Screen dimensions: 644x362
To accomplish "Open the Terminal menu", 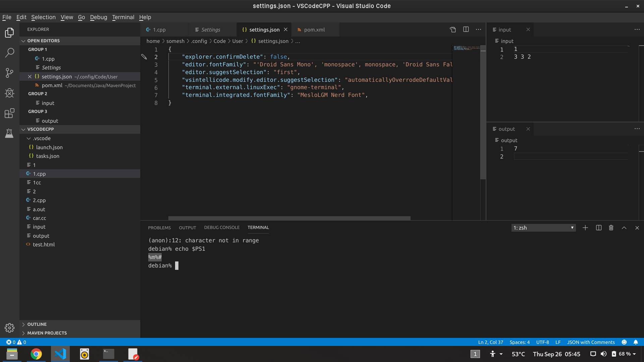I will pos(123,17).
